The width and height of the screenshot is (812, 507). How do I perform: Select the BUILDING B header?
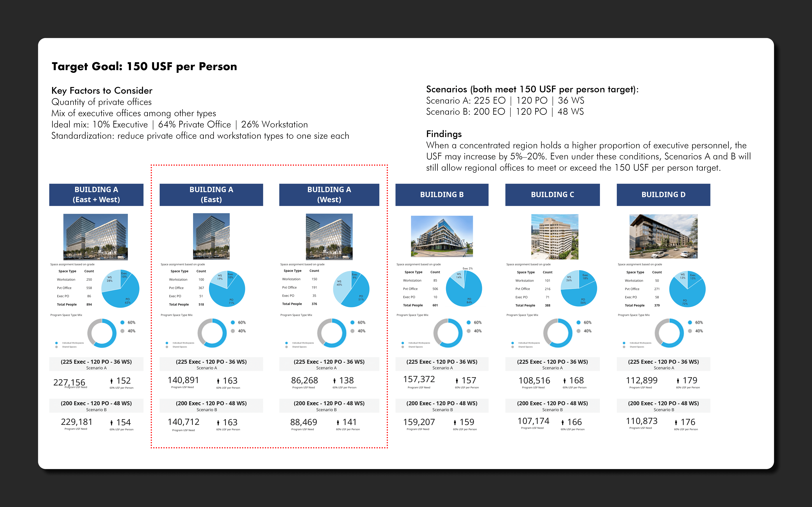coord(442,195)
